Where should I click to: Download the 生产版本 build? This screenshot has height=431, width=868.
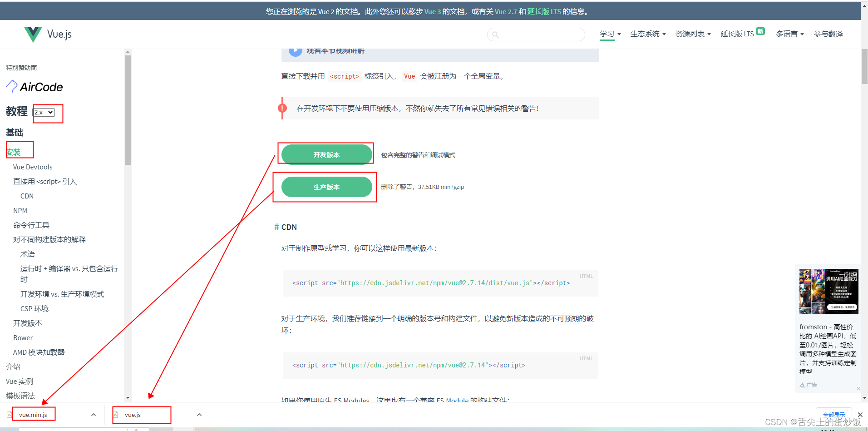point(326,187)
